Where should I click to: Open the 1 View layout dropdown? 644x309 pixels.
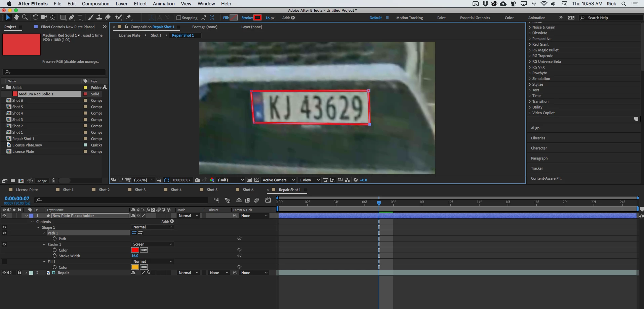coord(309,180)
